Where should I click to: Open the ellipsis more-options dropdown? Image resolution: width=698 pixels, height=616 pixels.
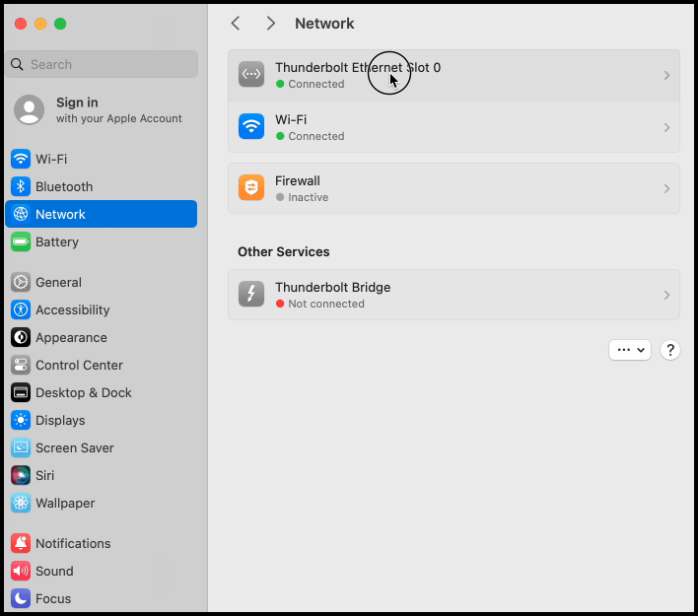(x=630, y=350)
